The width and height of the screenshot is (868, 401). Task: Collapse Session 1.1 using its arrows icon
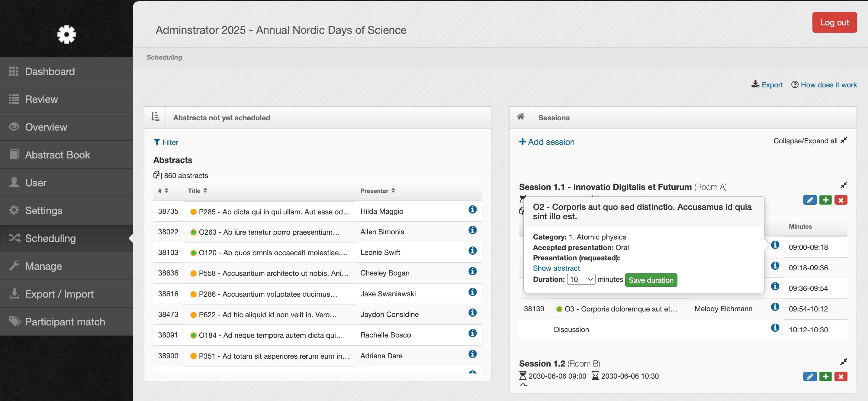click(844, 185)
